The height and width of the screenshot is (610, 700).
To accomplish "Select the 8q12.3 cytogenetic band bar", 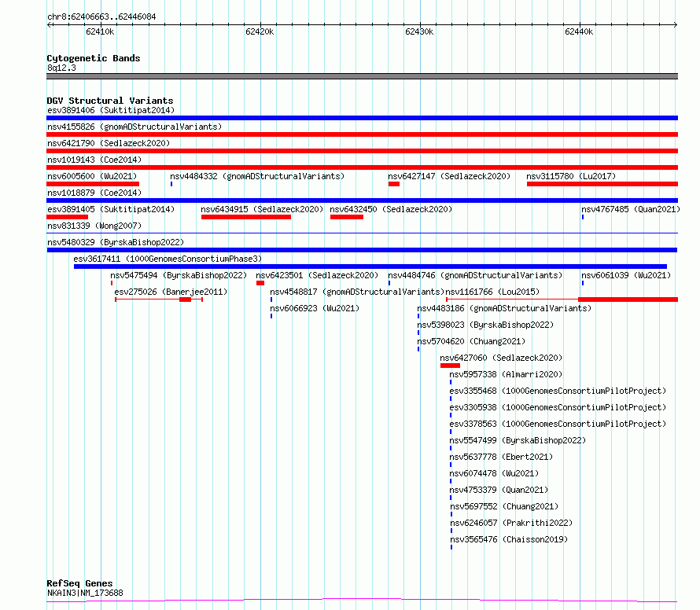I will click(362, 76).
